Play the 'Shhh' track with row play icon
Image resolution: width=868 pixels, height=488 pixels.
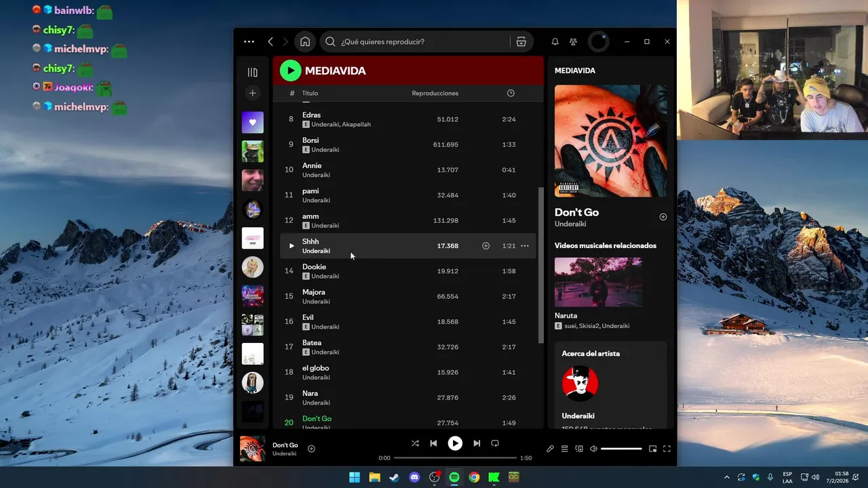coord(292,246)
